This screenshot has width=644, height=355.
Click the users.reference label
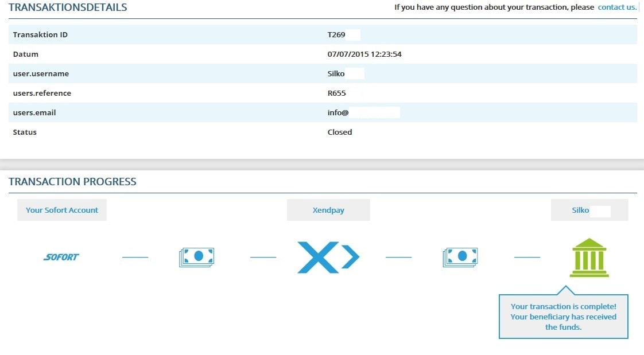point(42,93)
